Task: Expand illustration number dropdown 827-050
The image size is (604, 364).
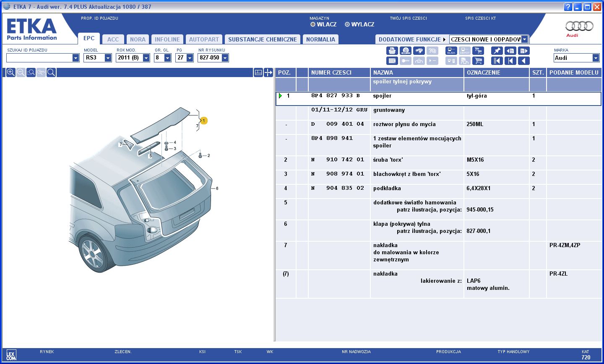Action: click(225, 58)
